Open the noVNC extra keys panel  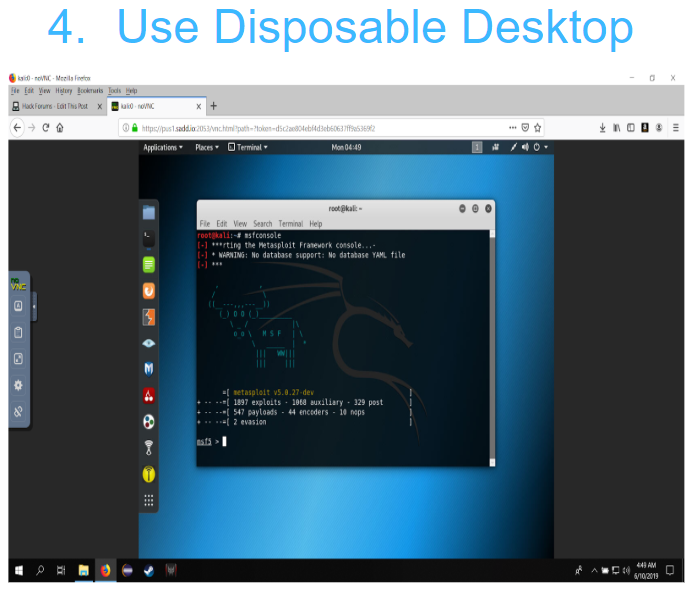18,306
